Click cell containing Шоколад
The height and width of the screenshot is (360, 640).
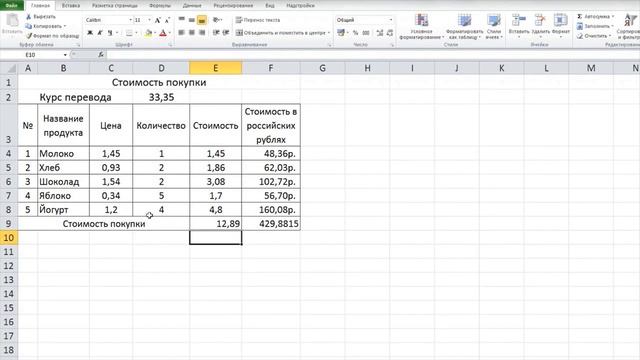(x=63, y=182)
